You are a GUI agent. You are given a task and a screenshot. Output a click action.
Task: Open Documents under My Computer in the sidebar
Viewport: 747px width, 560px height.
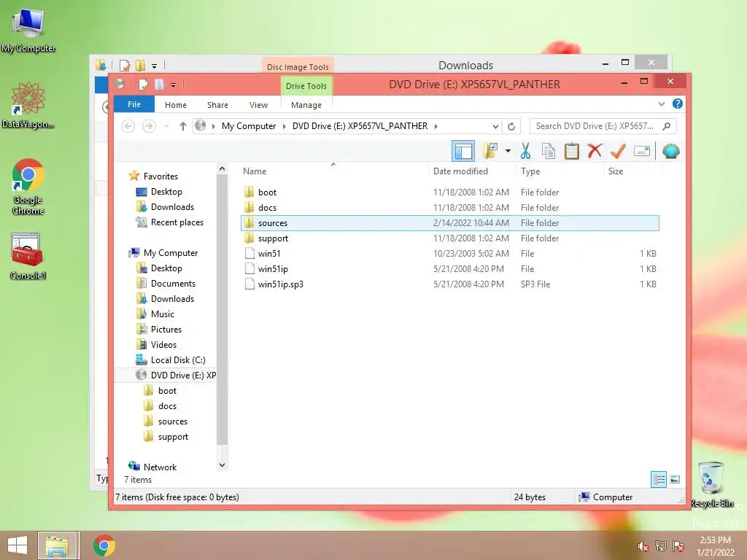coord(173,284)
